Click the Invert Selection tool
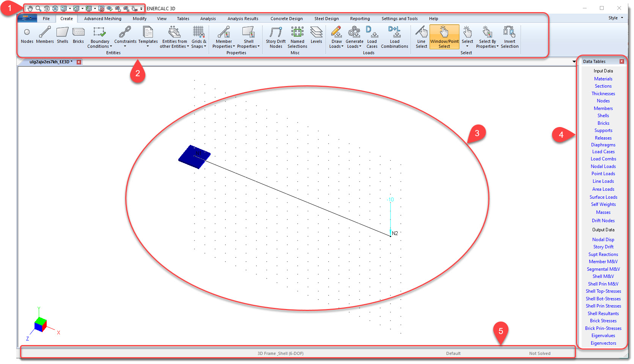This screenshot has height=364, width=634. [509, 37]
